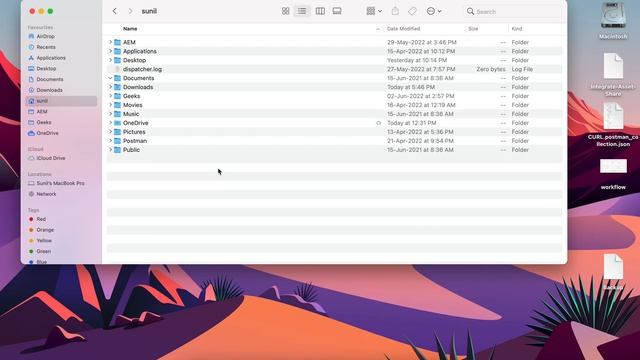Open the group-by options dropdown

coord(374,11)
